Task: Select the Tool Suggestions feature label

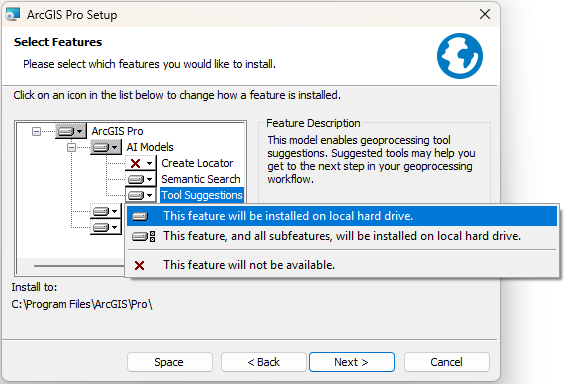Action: click(x=202, y=195)
